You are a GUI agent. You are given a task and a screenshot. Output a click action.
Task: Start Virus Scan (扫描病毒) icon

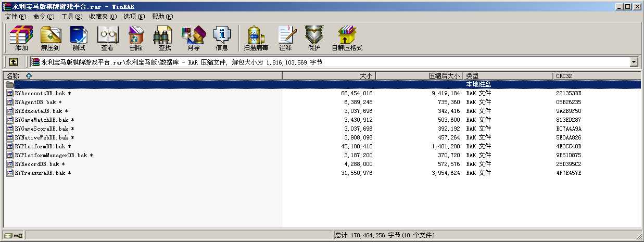(x=256, y=38)
